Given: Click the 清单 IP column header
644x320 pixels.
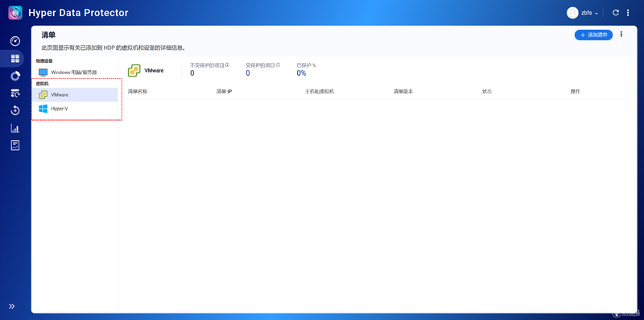Looking at the screenshot, I should point(225,91).
